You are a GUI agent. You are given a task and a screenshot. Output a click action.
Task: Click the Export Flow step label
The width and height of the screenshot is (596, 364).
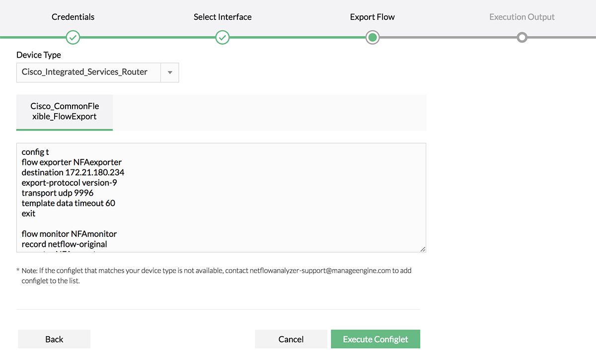click(x=372, y=17)
